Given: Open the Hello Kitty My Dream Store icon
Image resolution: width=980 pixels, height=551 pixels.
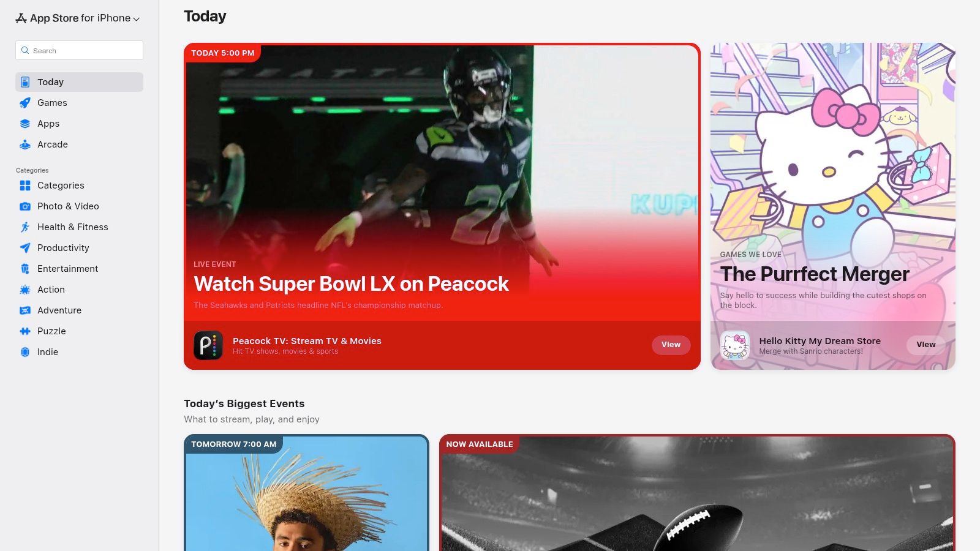Looking at the screenshot, I should click(x=735, y=345).
